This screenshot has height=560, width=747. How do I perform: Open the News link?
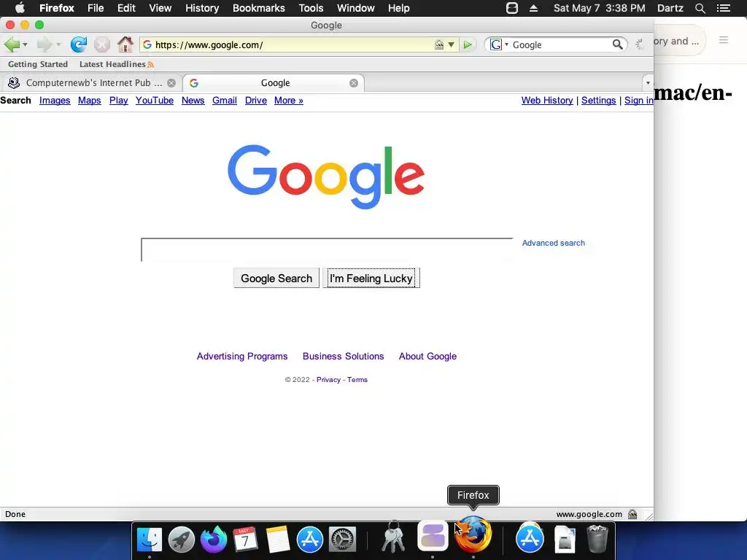pos(193,101)
